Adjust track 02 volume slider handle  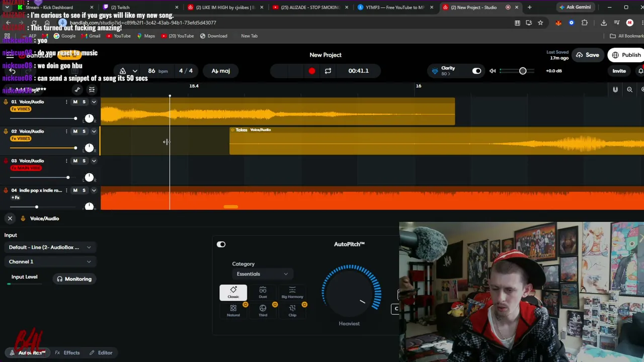(75, 148)
